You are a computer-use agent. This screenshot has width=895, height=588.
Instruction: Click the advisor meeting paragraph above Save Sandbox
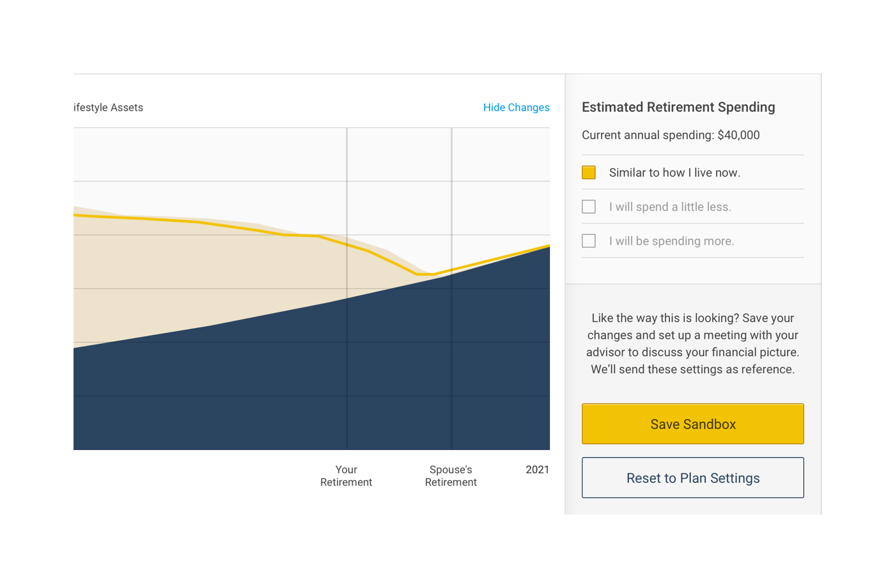tap(693, 344)
